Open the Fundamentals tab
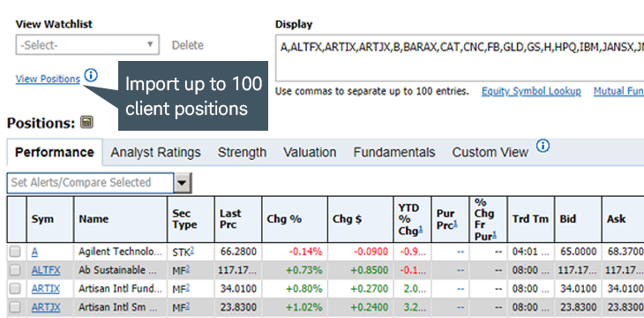The width and height of the screenshot is (644, 318). (x=394, y=152)
